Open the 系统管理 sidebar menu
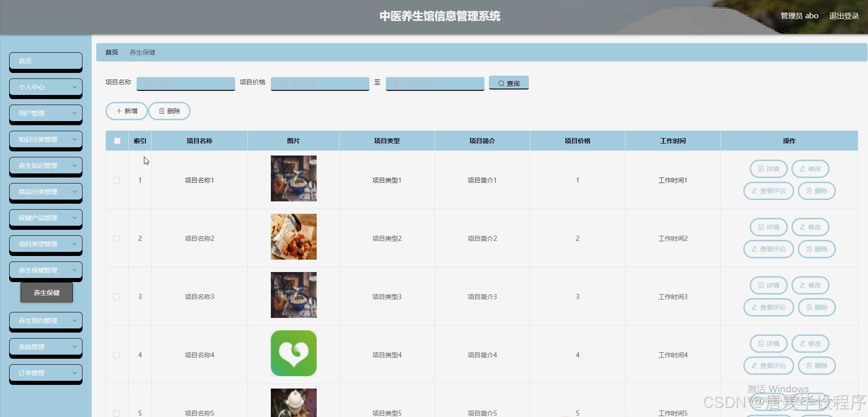This screenshot has height=417, width=868. [x=46, y=347]
